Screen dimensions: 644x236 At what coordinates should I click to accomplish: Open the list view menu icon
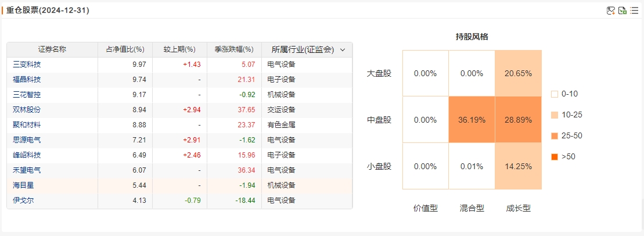tap(635, 10)
